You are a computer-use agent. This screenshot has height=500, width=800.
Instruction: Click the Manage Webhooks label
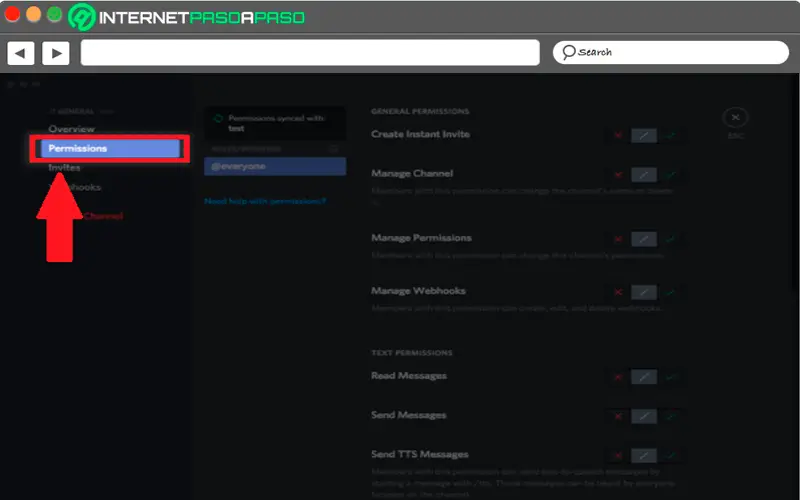point(418,291)
